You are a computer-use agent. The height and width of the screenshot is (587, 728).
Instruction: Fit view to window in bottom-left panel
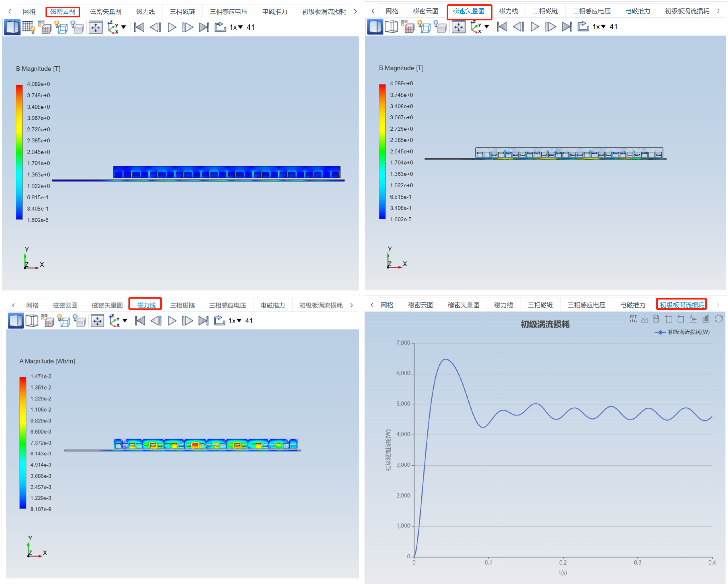tap(97, 321)
